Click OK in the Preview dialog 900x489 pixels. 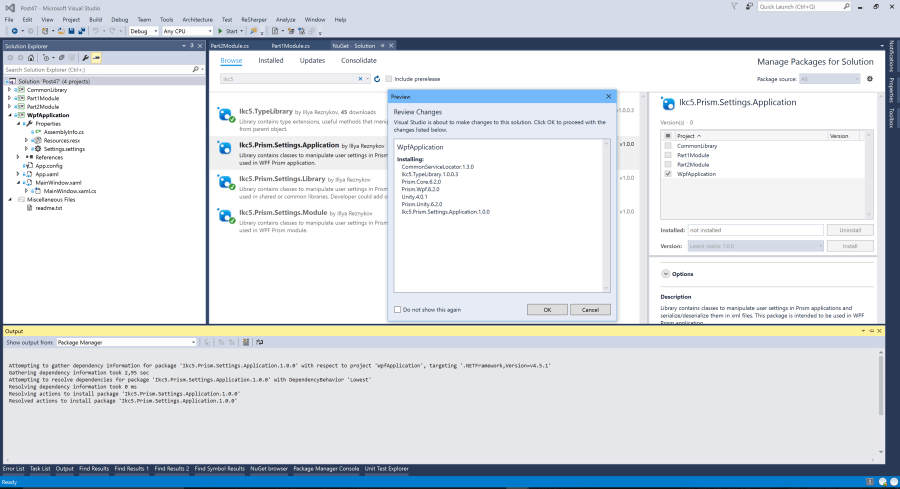click(x=547, y=309)
